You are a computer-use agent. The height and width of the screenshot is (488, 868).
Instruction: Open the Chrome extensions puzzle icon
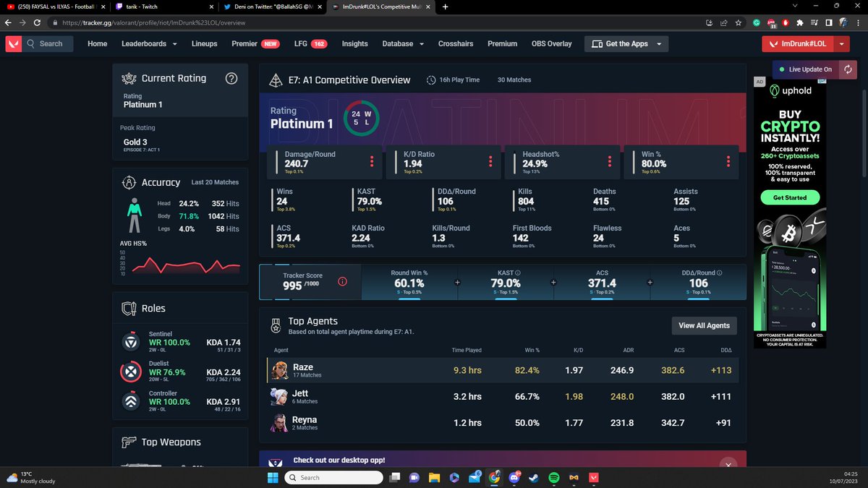[799, 22]
